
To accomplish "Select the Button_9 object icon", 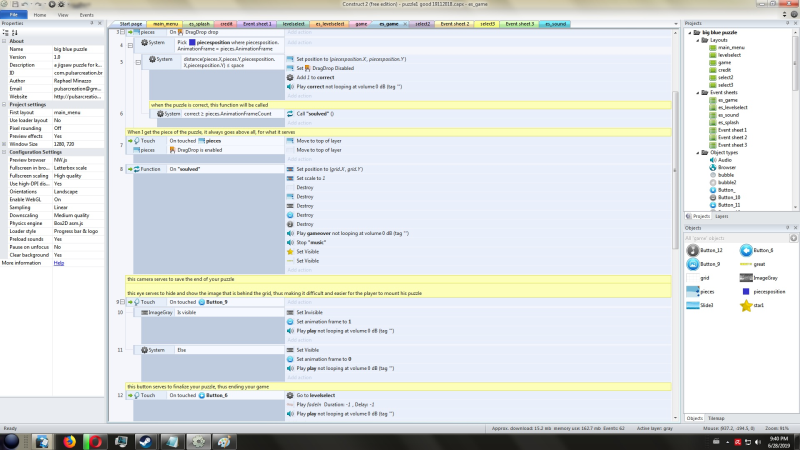I will [x=692, y=264].
